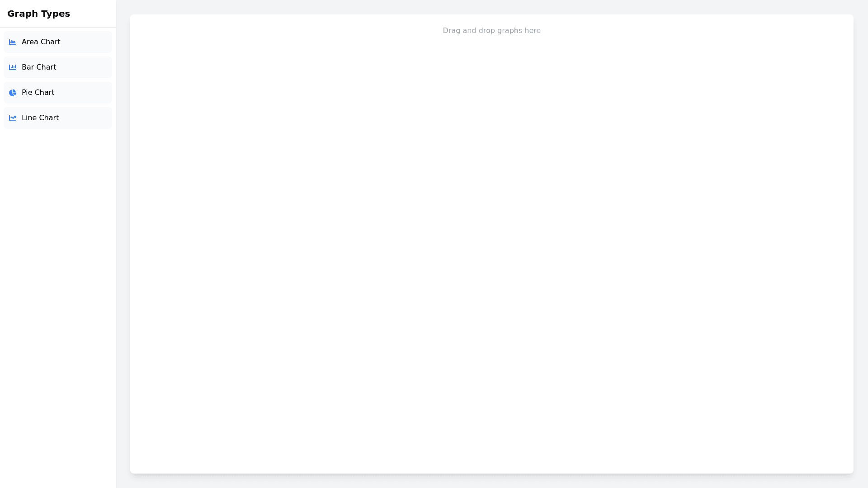Choose the Line Chart option

click(x=57, y=117)
